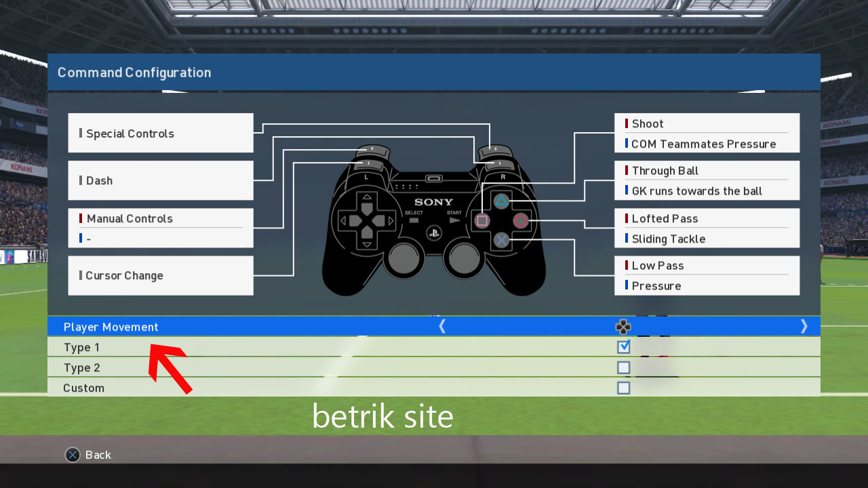Viewport: 868px width, 488px height.
Task: Click the SELECT button on the controller
Action: point(414,221)
